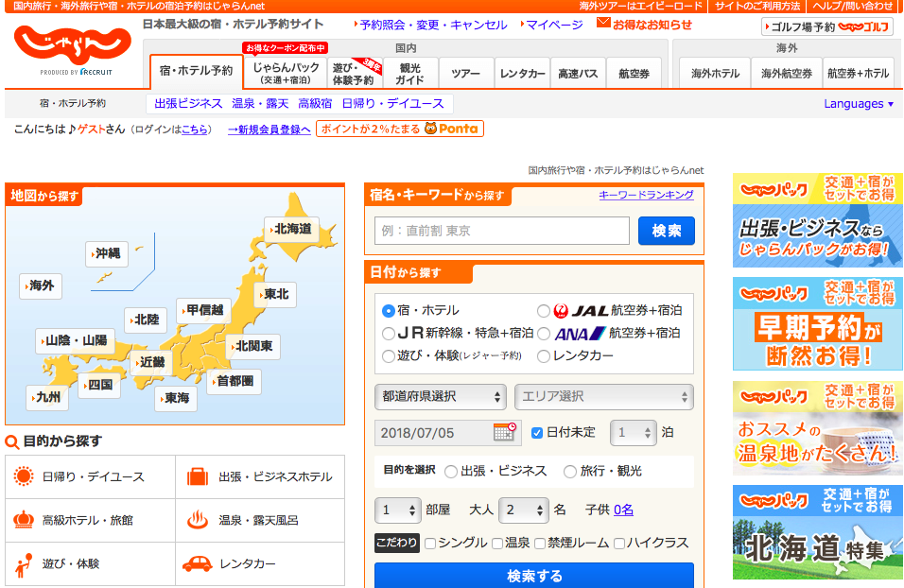
Task: Open ゴルフ場予約 Jalan Golf link
Action: (826, 26)
